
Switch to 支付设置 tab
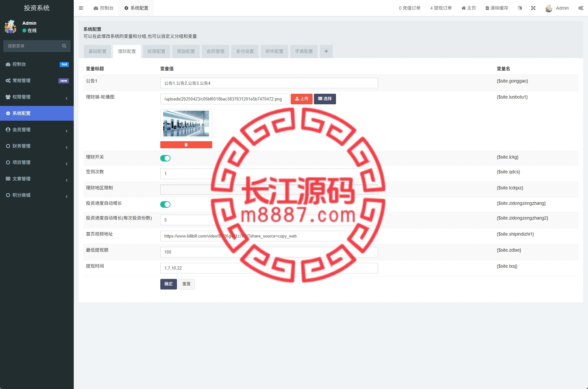(245, 51)
